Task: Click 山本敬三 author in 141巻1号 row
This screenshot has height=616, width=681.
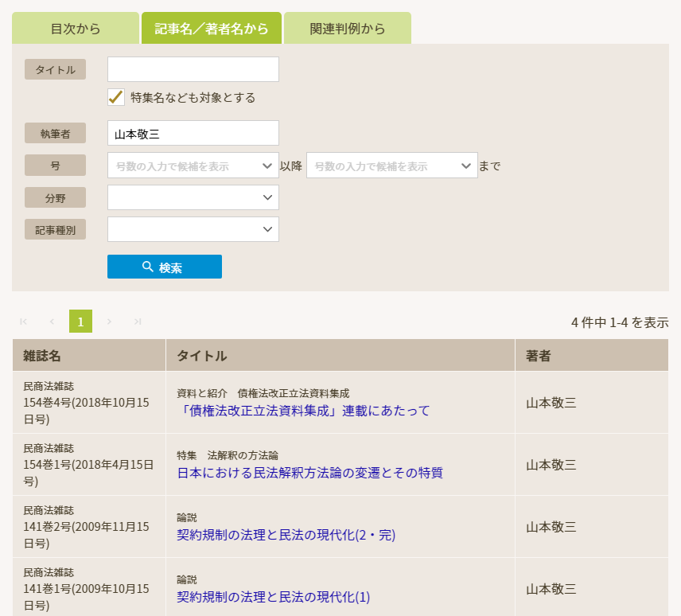Action: pos(551,589)
